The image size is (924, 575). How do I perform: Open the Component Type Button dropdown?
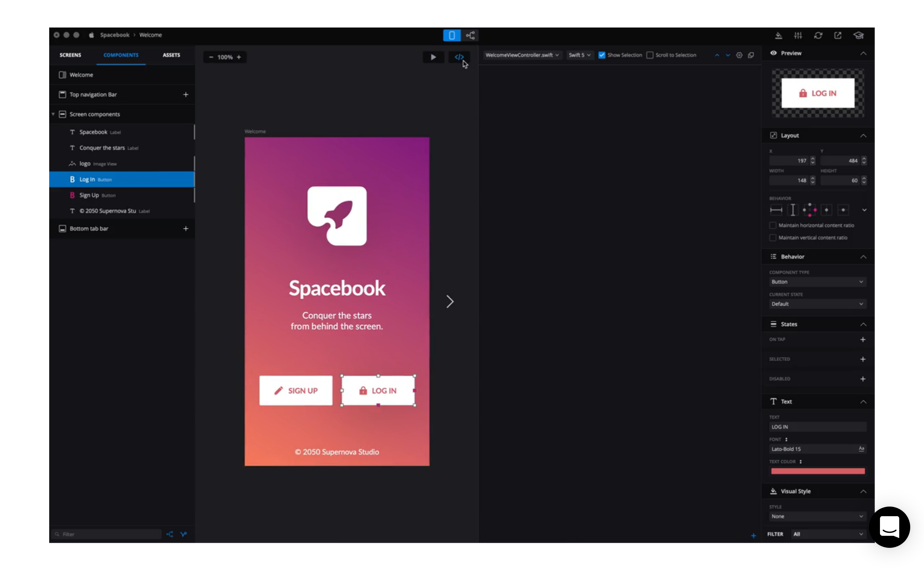click(x=817, y=282)
